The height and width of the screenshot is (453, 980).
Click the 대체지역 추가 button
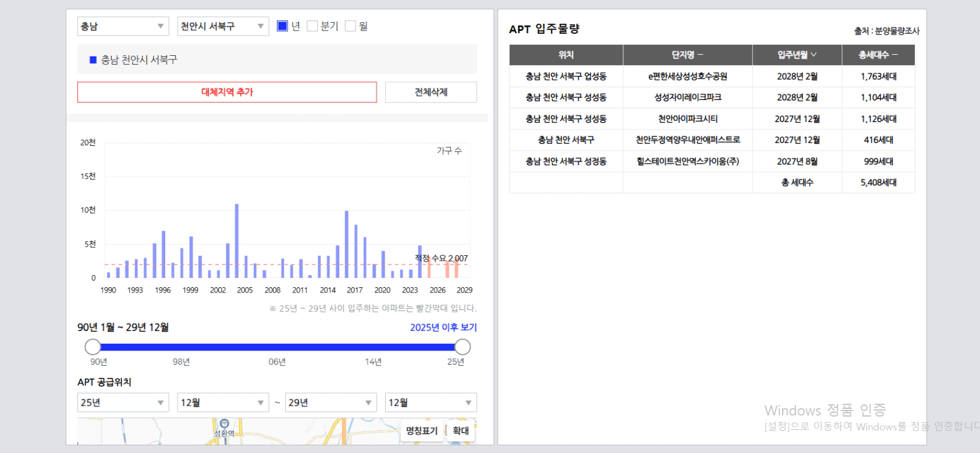(x=227, y=92)
